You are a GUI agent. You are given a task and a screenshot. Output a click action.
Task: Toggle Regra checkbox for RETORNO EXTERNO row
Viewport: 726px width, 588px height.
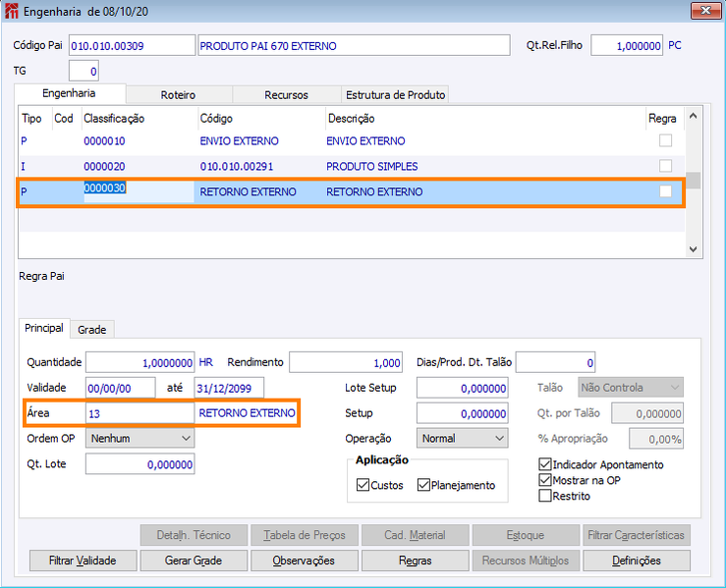pyautogui.click(x=665, y=191)
